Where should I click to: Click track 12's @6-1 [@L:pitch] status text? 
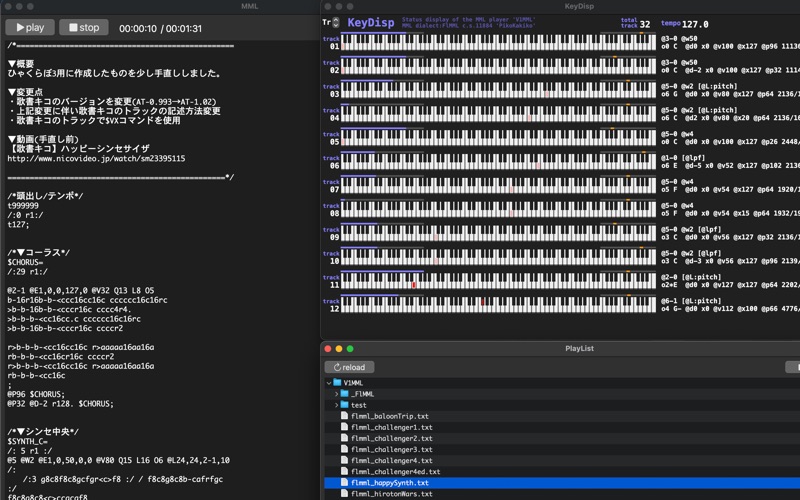click(x=691, y=301)
